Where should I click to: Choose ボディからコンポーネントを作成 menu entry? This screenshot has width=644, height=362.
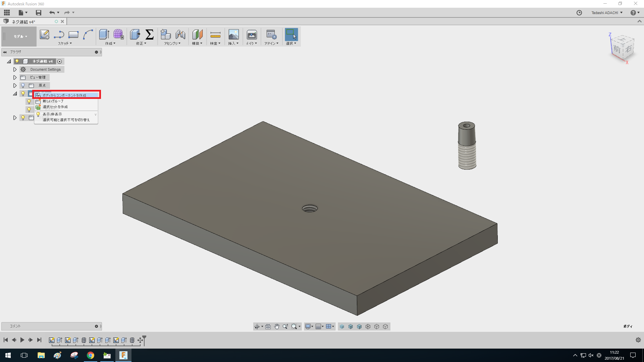[x=64, y=95]
